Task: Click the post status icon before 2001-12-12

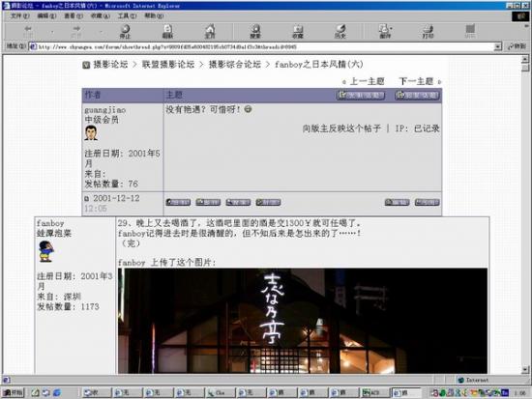Action: pos(87,199)
